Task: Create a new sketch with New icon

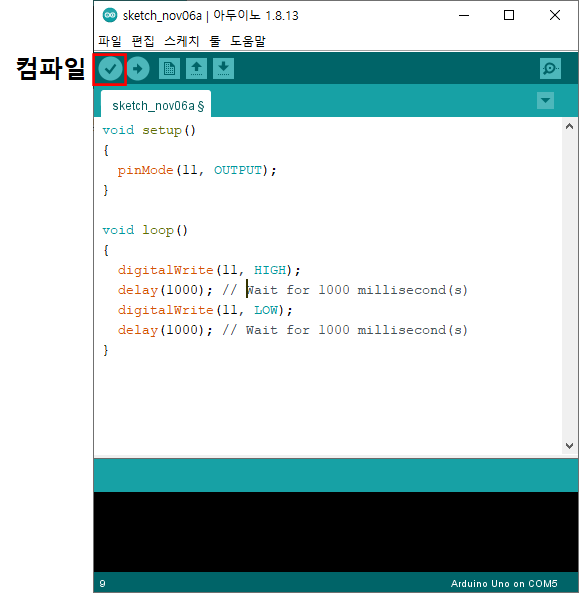Action: pyautogui.click(x=169, y=69)
